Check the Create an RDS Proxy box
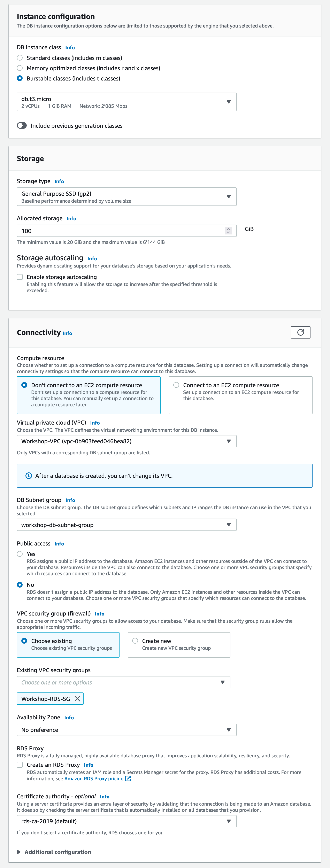The image size is (330, 868). (x=20, y=765)
